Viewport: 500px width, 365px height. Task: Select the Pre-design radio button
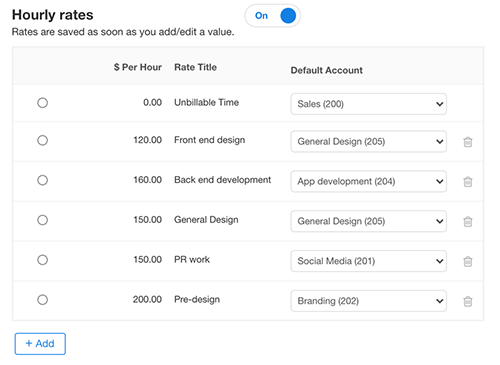click(42, 300)
